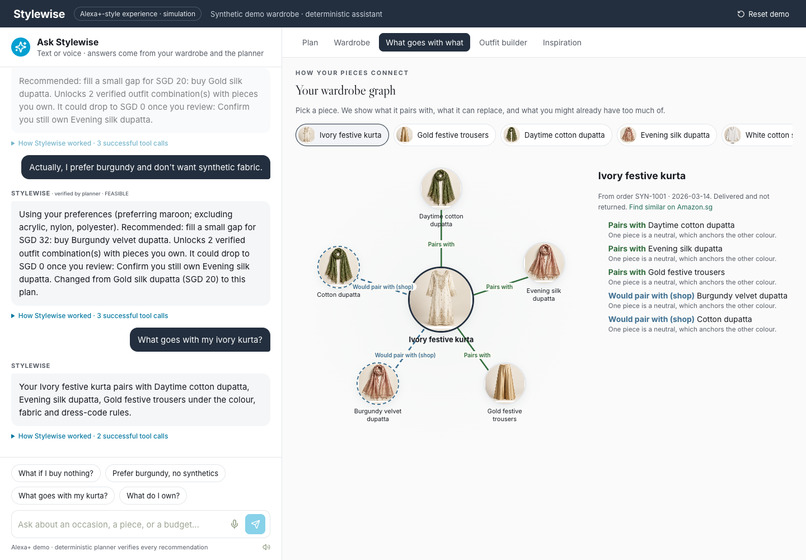Open the Inspiration tab
This screenshot has height=560, width=806.
(x=562, y=43)
